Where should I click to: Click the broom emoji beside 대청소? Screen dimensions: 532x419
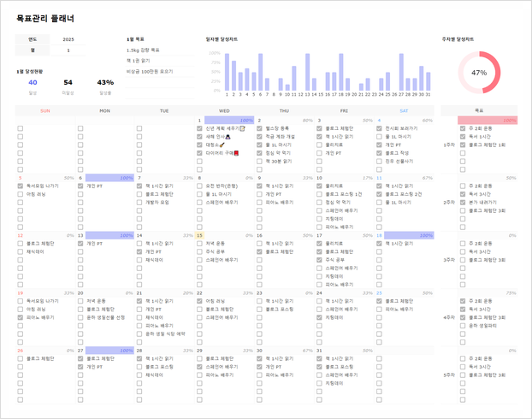(222, 145)
